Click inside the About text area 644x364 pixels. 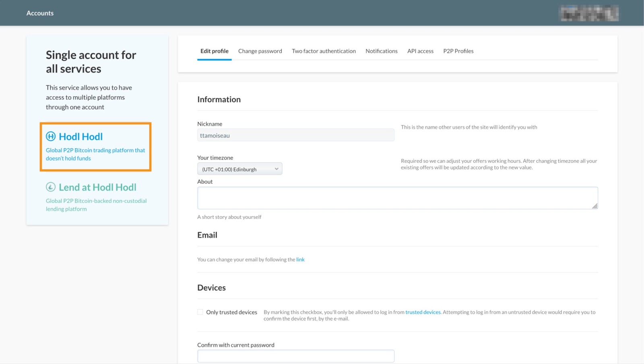pyautogui.click(x=398, y=198)
